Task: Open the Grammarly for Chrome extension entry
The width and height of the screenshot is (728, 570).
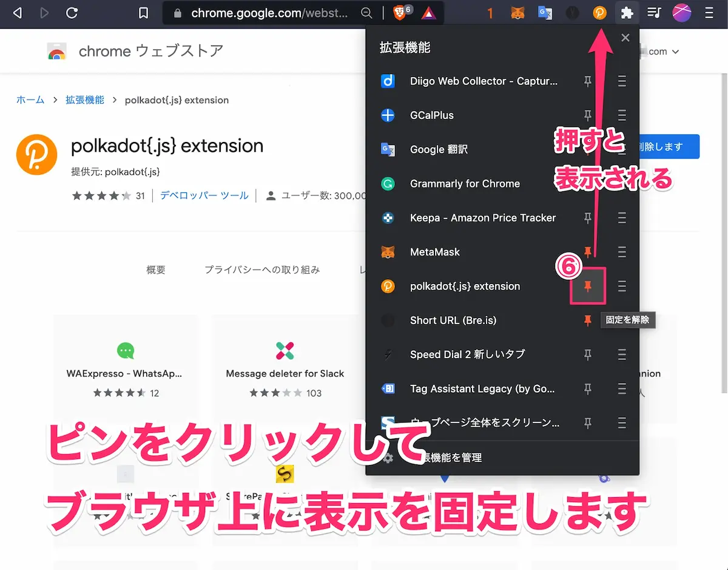Action: click(x=465, y=183)
